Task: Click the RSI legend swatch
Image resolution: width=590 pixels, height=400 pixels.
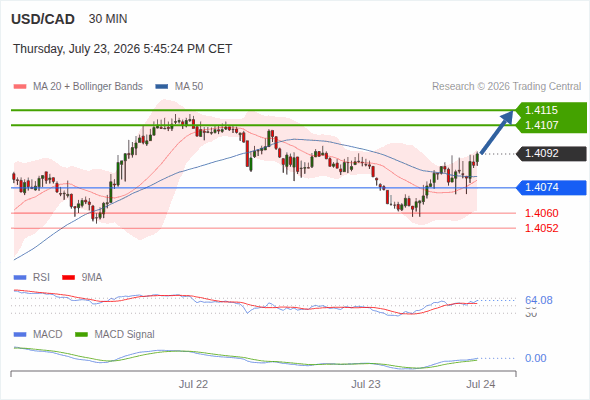Action: coord(20,278)
